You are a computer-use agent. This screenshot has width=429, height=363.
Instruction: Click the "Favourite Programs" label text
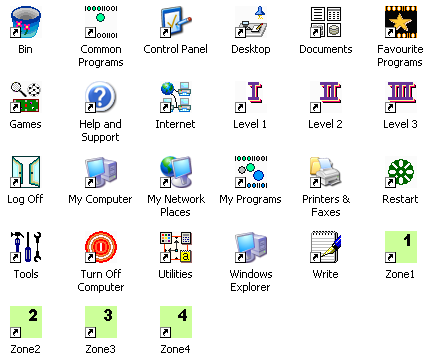tap(400, 56)
